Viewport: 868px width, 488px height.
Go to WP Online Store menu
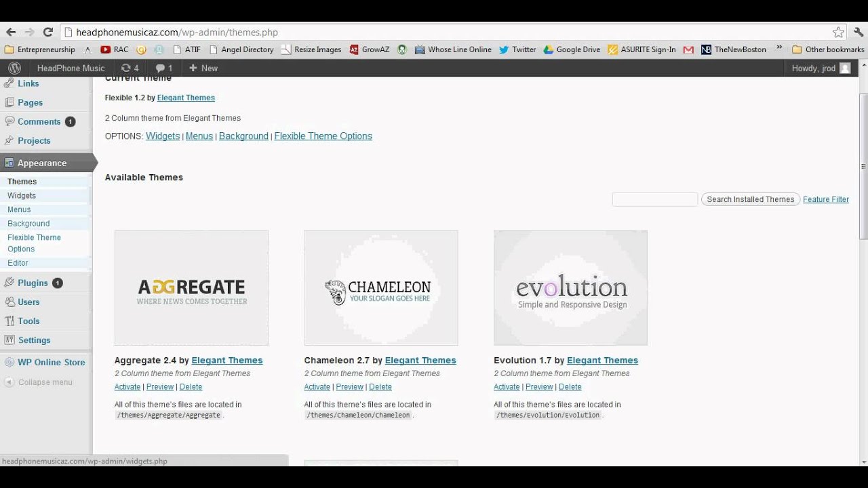tap(51, 362)
